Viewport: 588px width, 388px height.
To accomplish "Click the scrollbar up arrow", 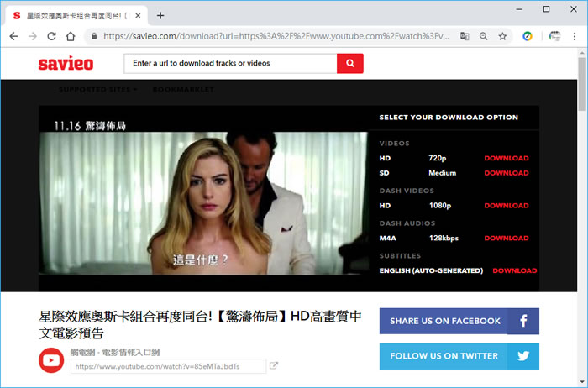I will coord(581,53).
